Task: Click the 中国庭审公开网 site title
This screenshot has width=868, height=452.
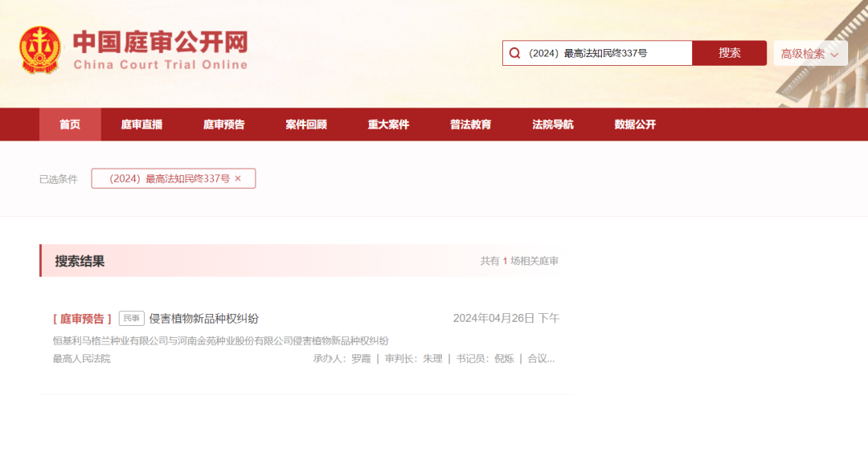Action: point(161,43)
